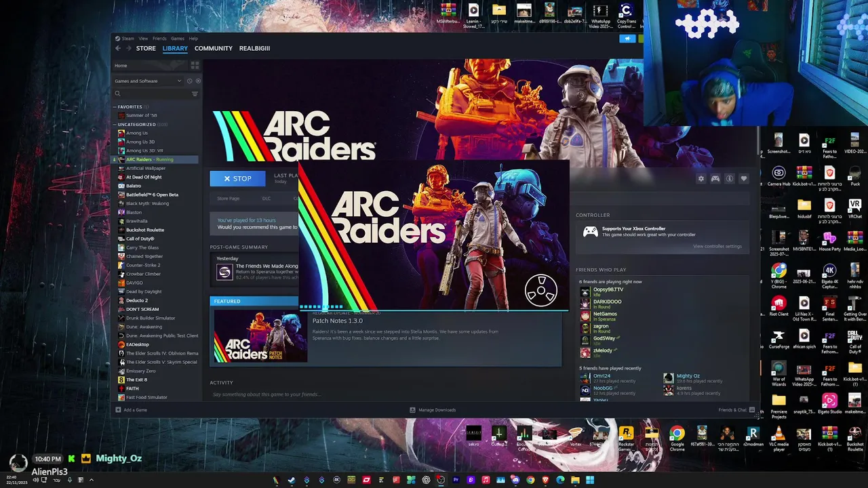Open CurseForge desktop shortcut

point(778,338)
